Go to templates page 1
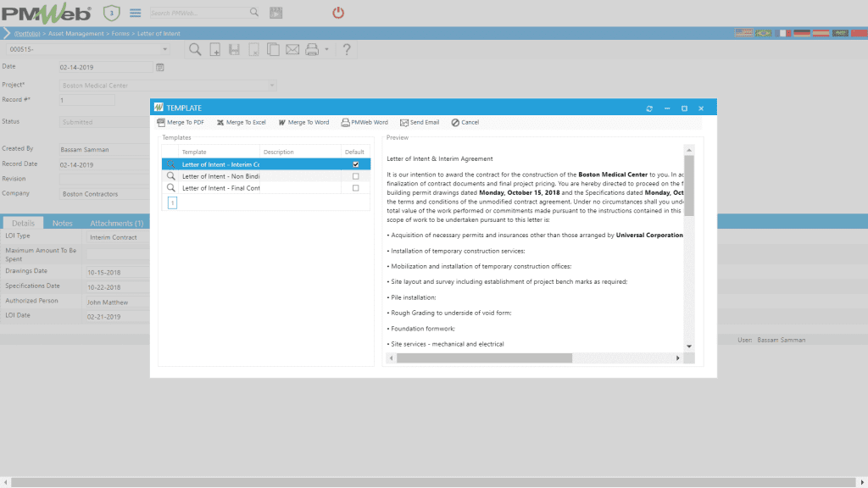The image size is (868, 488). (172, 203)
